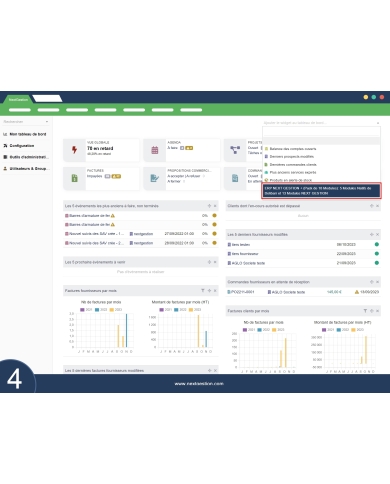
Task: Click the Commandes document icon
Action: [235, 178]
